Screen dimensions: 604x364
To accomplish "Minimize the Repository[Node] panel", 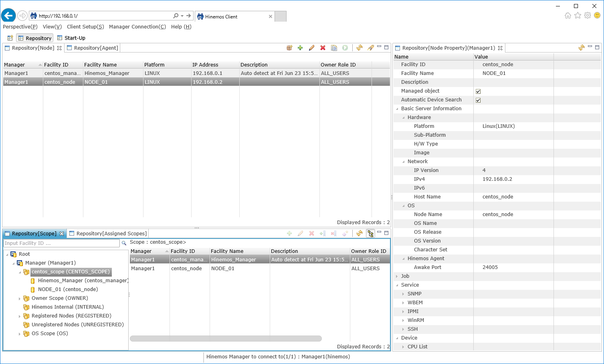I will coord(379,47).
